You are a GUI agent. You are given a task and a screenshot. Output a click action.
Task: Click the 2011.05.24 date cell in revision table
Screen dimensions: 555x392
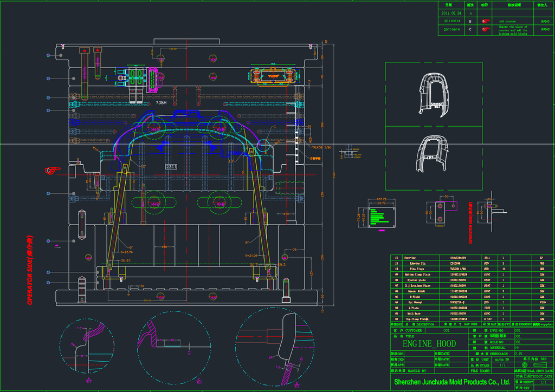pyautogui.click(x=451, y=13)
